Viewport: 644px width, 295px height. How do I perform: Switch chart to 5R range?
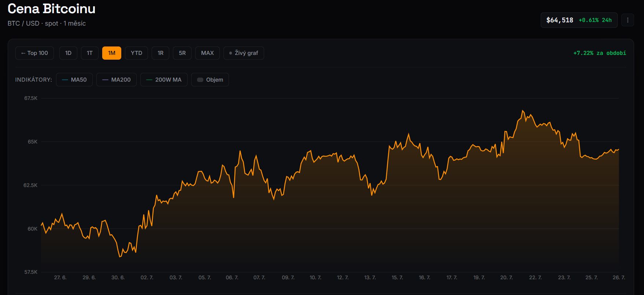tap(182, 53)
